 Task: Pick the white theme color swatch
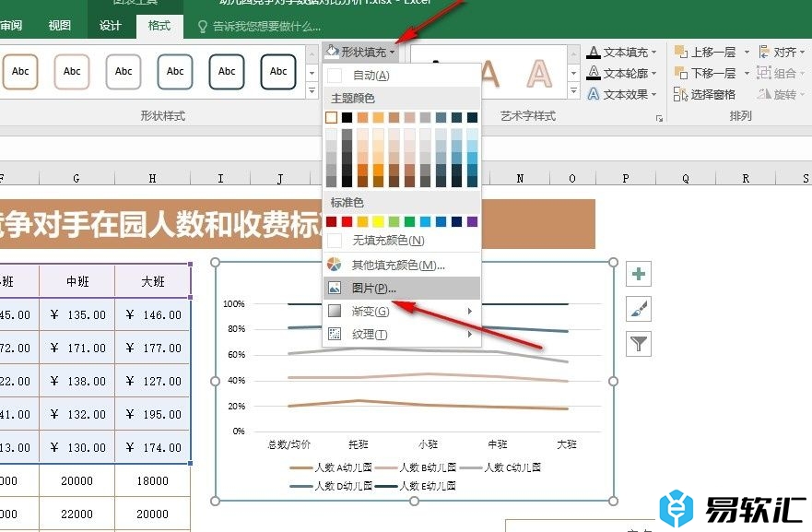tap(332, 118)
